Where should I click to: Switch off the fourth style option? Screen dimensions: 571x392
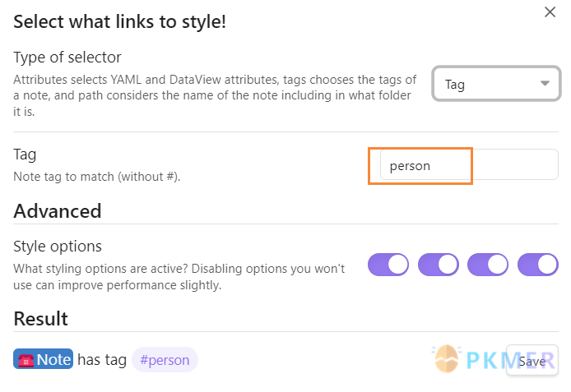click(538, 265)
